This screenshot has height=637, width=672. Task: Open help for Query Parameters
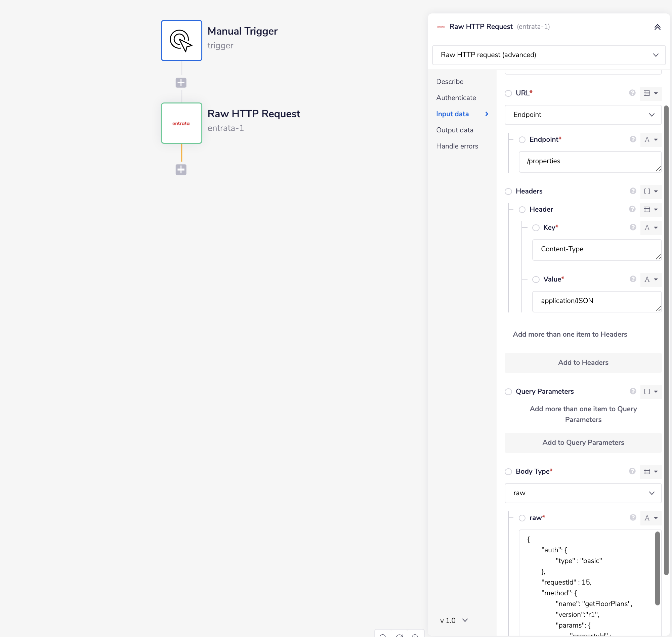click(x=633, y=391)
